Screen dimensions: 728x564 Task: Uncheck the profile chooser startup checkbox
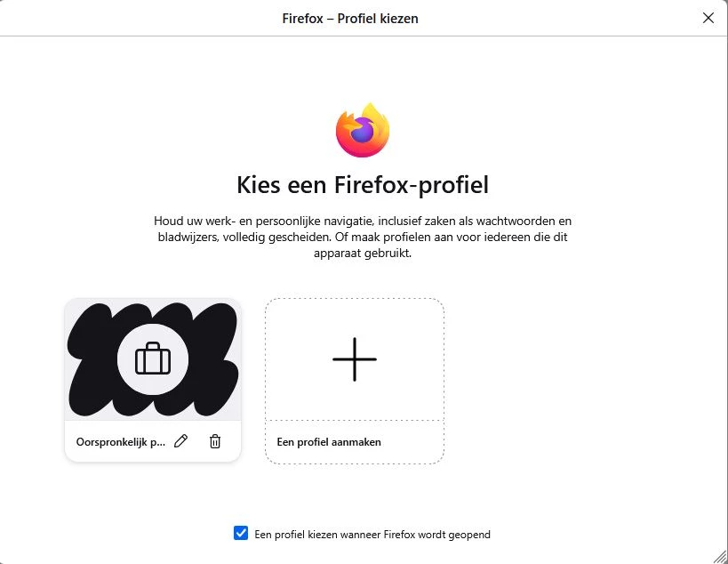[x=241, y=534]
